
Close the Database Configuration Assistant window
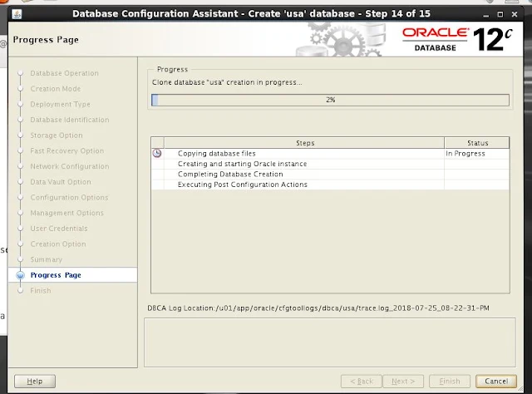[515, 14]
